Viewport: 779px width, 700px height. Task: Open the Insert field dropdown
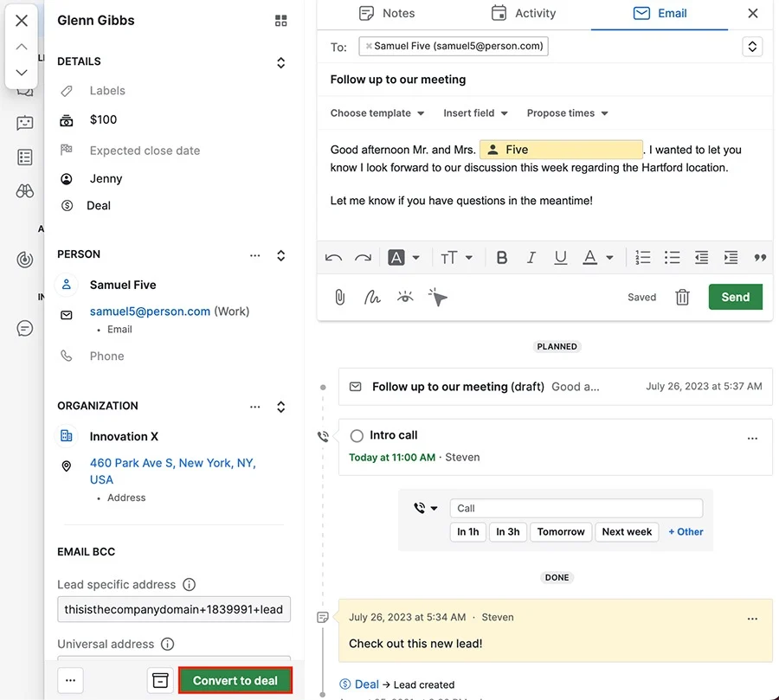click(x=475, y=113)
